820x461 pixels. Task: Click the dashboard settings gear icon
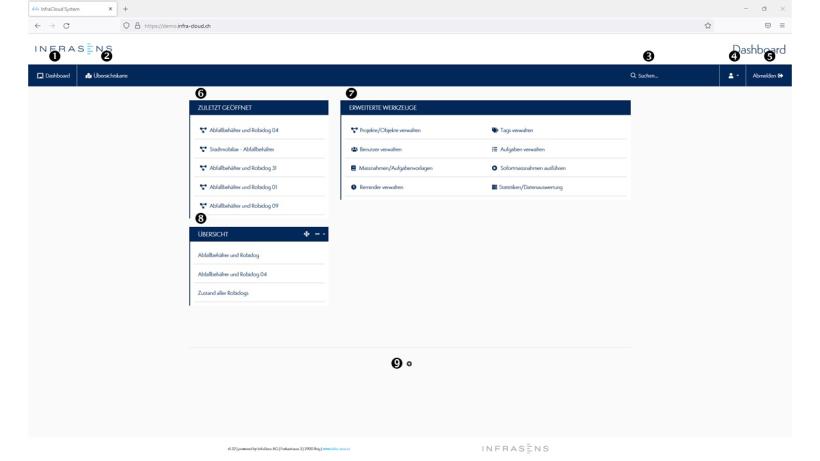point(409,364)
